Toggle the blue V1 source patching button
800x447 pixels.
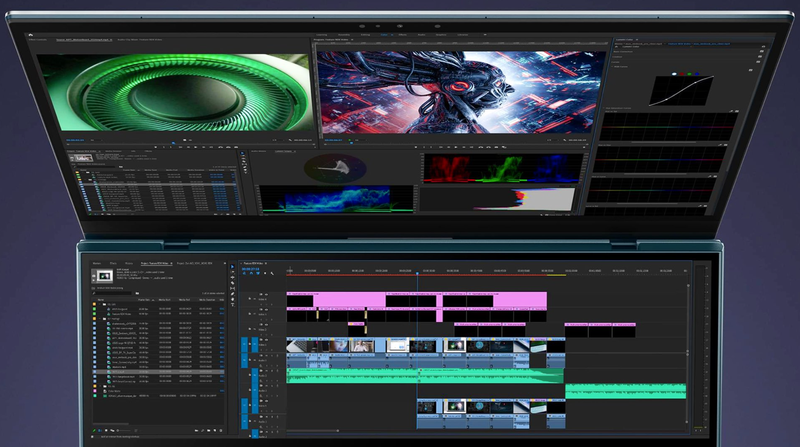click(244, 344)
